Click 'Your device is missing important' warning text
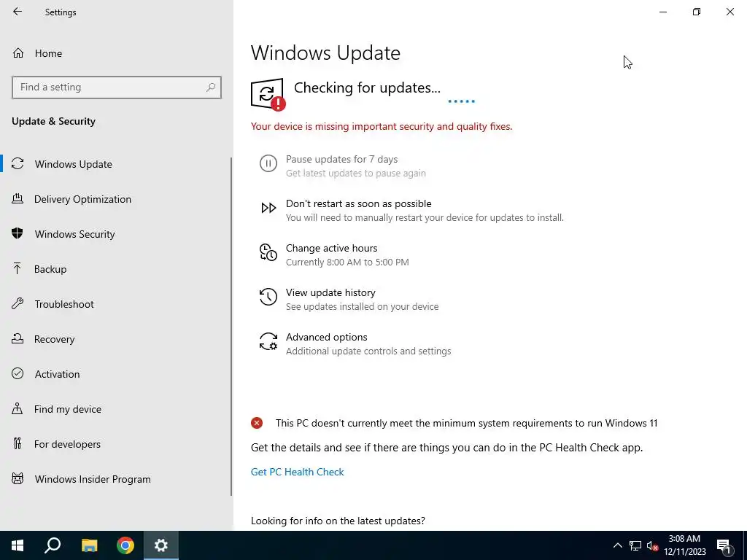Screen dimensions: 747x560 (x=382, y=126)
